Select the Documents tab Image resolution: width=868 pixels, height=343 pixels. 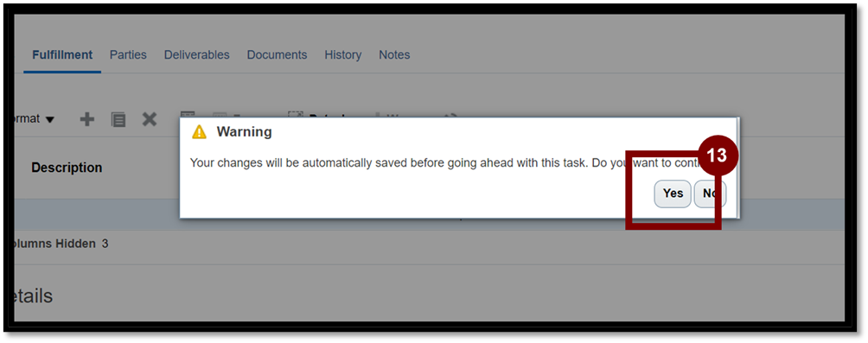click(277, 54)
